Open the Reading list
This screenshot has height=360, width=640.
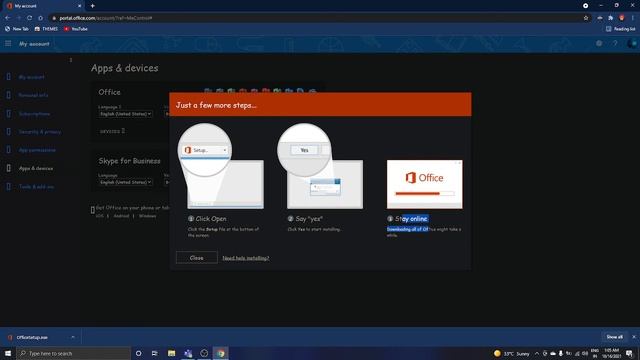[x=620, y=29]
